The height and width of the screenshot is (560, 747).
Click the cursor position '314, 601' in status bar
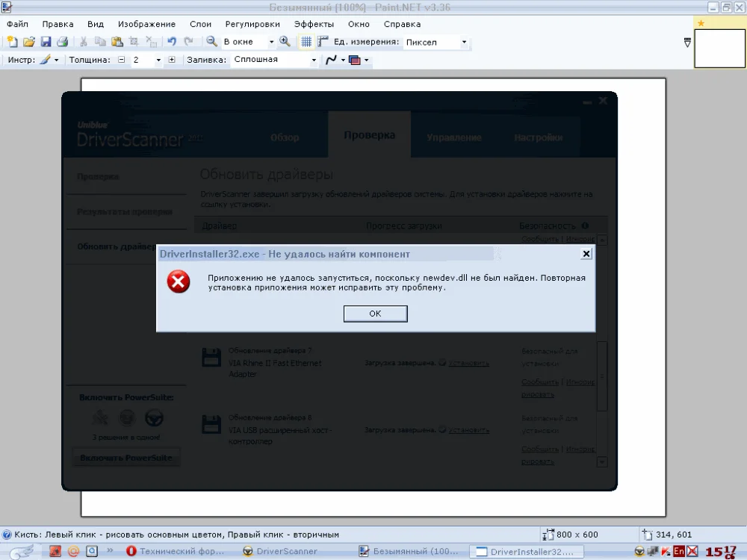[674, 535]
